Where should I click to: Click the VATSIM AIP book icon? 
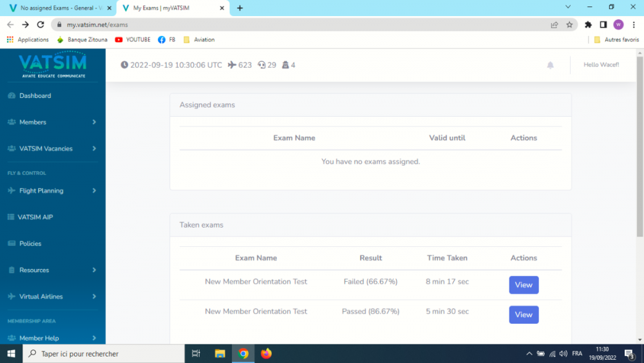pyautogui.click(x=11, y=217)
